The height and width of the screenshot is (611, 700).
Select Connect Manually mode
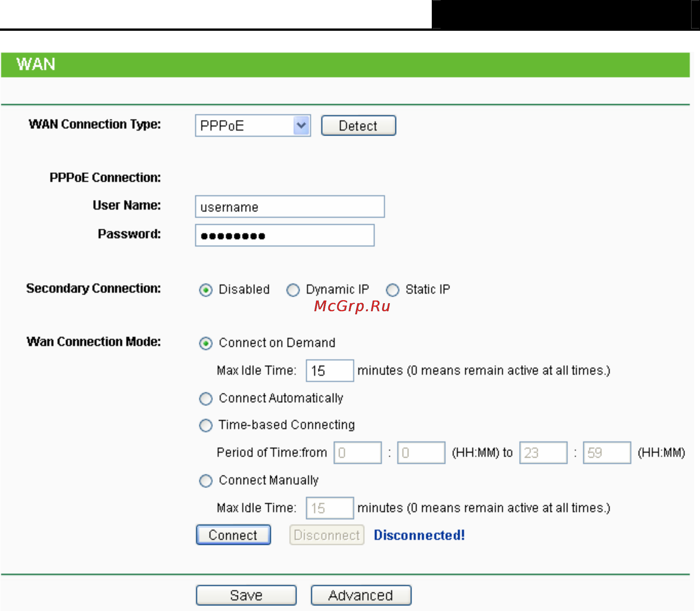pyautogui.click(x=206, y=481)
